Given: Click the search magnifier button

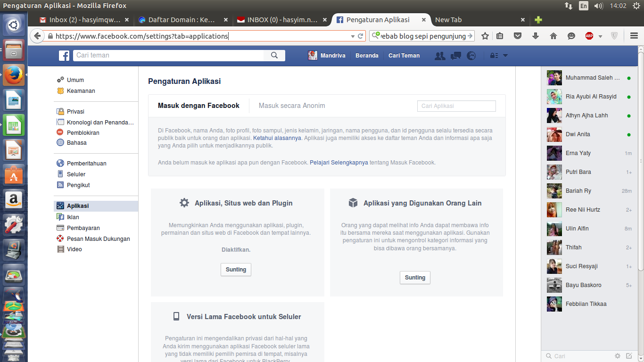Looking at the screenshot, I should coord(274,56).
